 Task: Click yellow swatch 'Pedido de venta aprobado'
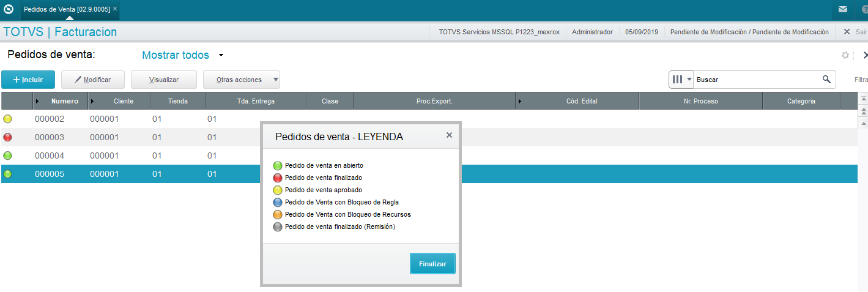tap(278, 190)
